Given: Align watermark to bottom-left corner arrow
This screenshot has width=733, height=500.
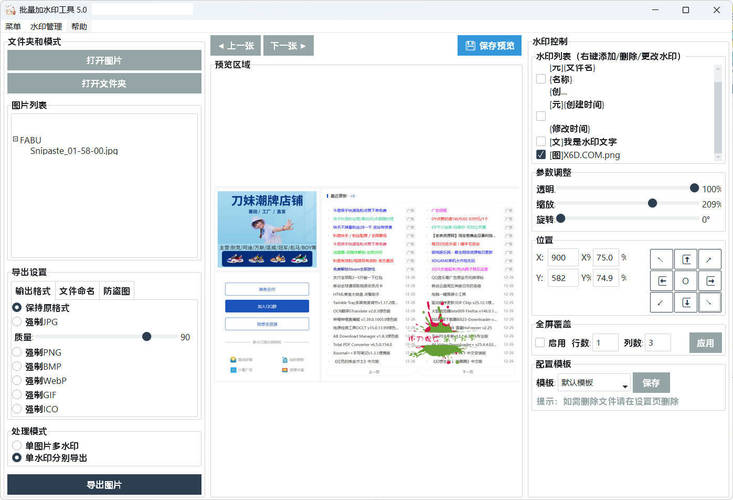Looking at the screenshot, I should click(662, 302).
